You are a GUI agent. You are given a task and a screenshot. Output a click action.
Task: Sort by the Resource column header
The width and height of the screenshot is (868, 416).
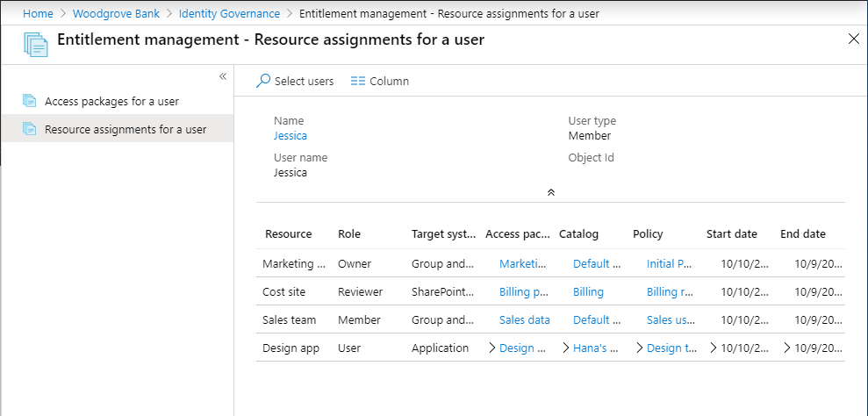tap(288, 234)
